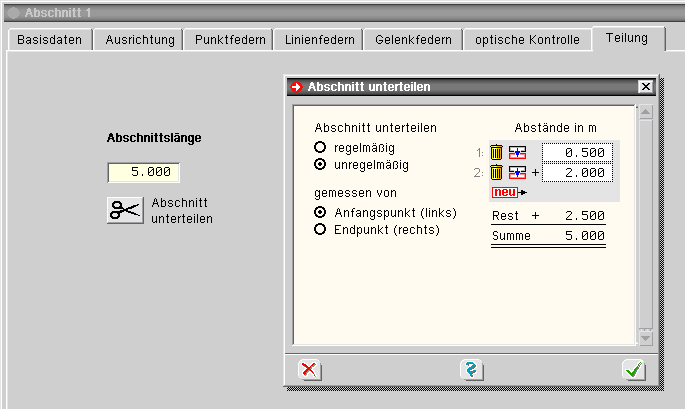Switch to the Basisdaten tab
685x409 pixels.
51,40
